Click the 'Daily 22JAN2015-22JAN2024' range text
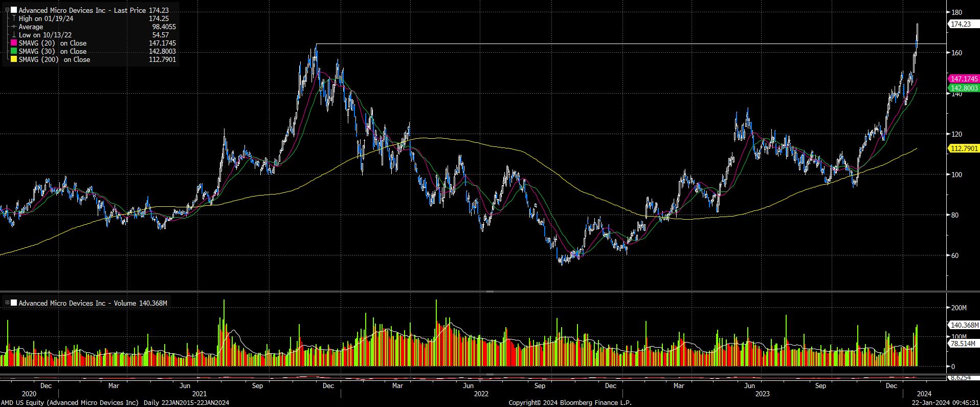This screenshot has width=980, height=407. pyautogui.click(x=186, y=403)
